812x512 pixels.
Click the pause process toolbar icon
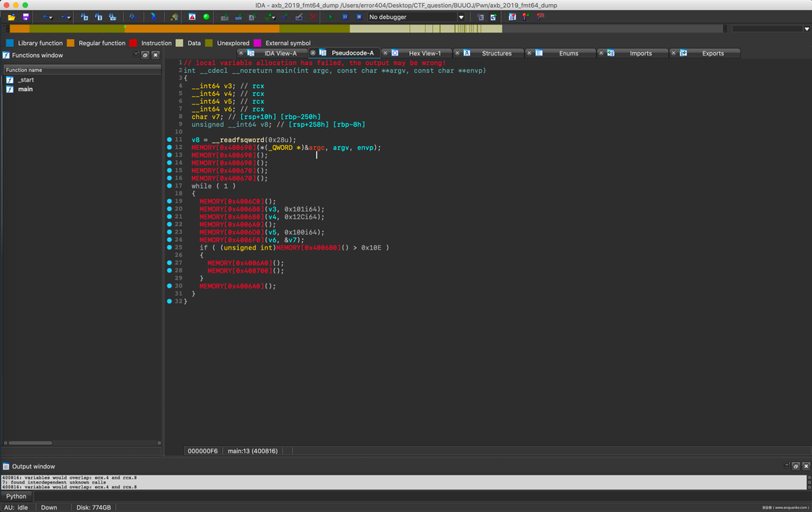click(x=345, y=17)
